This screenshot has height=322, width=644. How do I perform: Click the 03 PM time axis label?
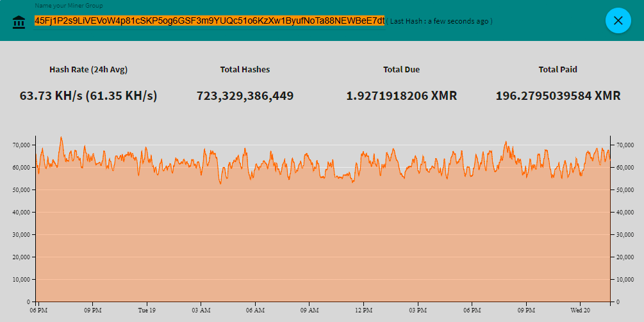click(x=418, y=310)
